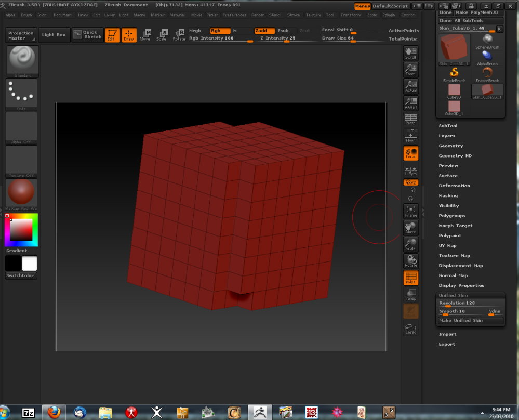Open the Tool menu
This screenshot has width=519, height=420.
click(329, 15)
